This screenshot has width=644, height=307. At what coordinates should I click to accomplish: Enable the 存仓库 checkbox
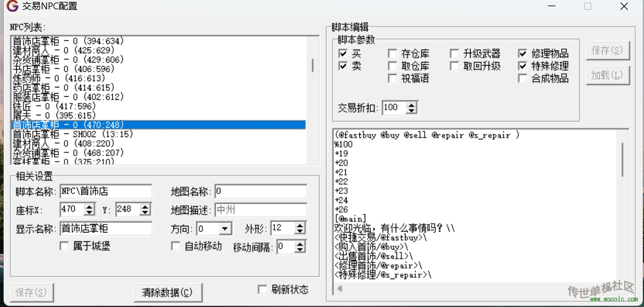(x=393, y=54)
